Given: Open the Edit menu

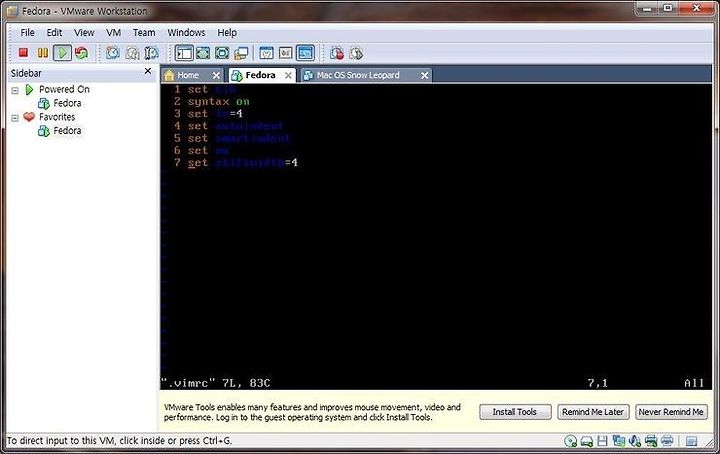Looking at the screenshot, I should point(54,33).
